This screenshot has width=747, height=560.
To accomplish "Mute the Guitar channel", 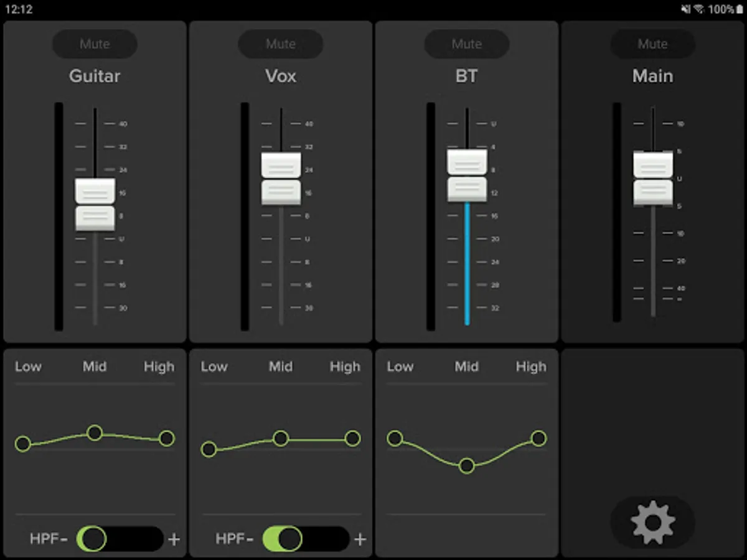I will (95, 44).
